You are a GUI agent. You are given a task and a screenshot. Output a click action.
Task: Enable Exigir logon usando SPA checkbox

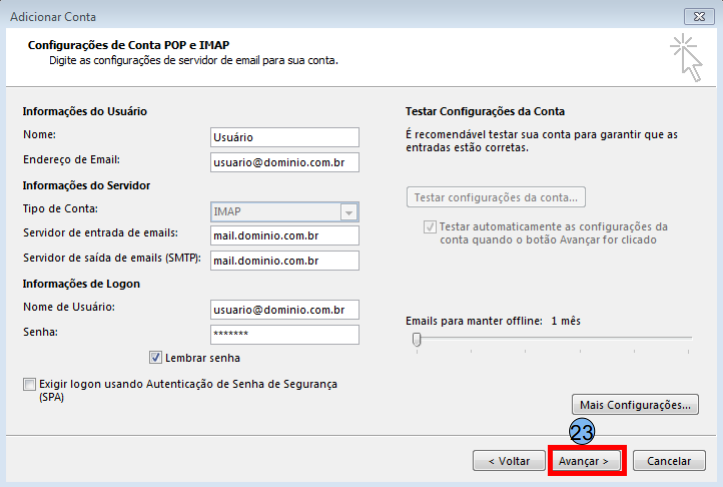29,384
